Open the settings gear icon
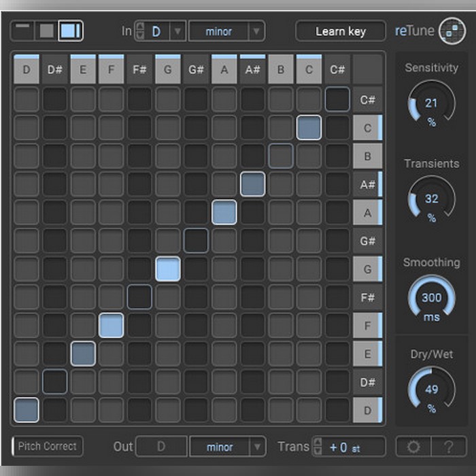 click(x=413, y=447)
